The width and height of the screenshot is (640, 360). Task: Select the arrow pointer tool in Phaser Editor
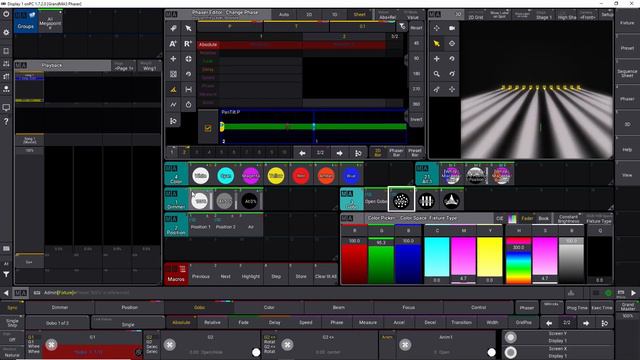click(x=188, y=28)
